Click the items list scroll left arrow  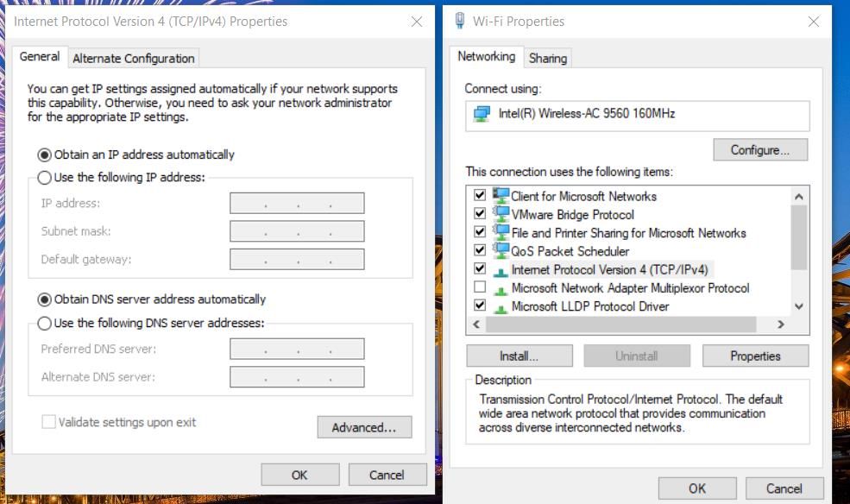pyautogui.click(x=476, y=324)
